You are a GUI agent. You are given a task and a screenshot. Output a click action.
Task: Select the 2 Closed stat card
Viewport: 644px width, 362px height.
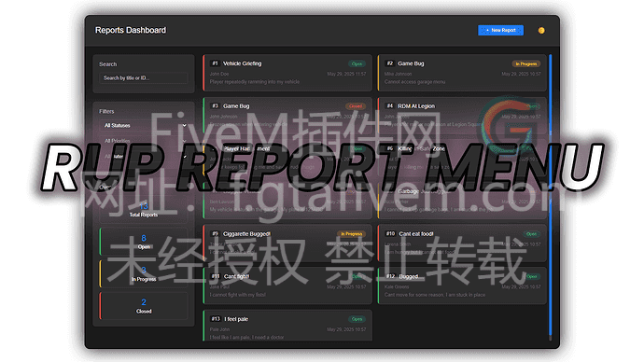pos(144,306)
